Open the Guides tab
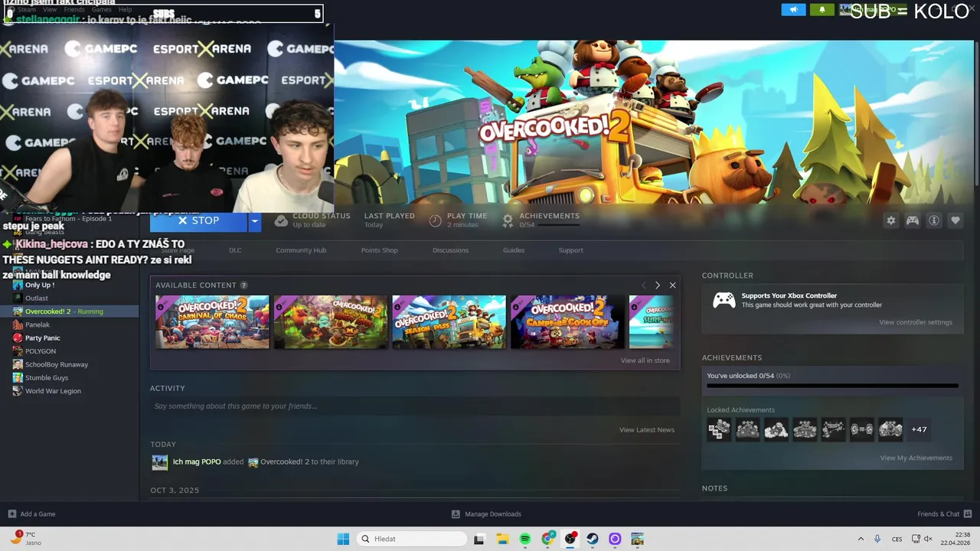The width and height of the screenshot is (980, 551). (514, 250)
